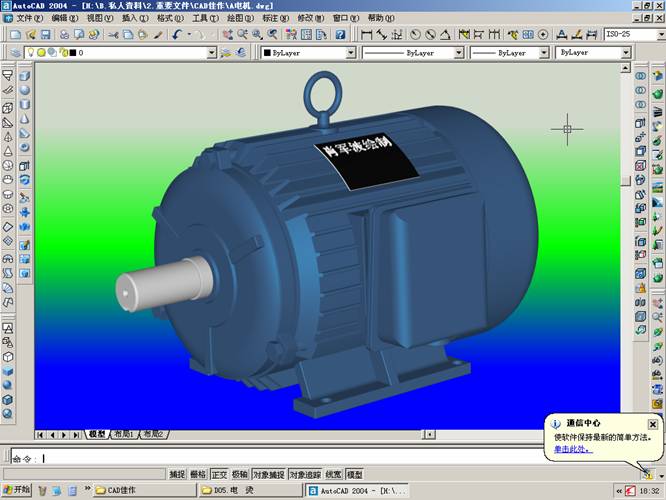Toggle 对象捕捉 object snap in status bar
This screenshot has width=666, height=500.
coord(269,475)
